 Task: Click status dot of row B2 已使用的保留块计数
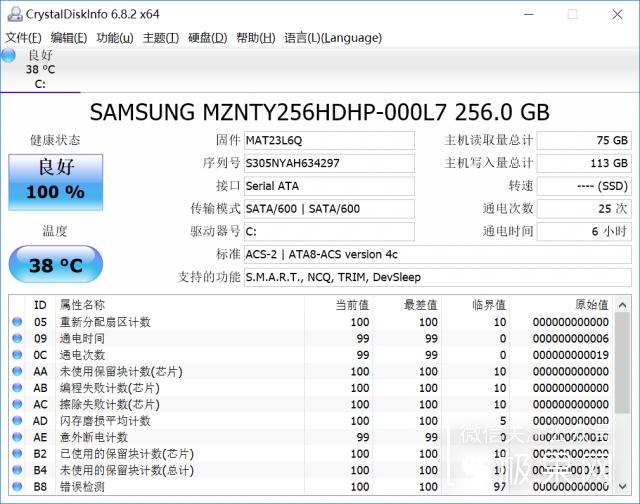17,453
